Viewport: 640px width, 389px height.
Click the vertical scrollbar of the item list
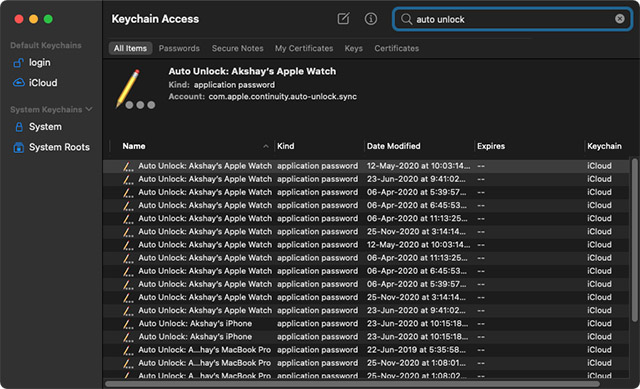(634, 240)
